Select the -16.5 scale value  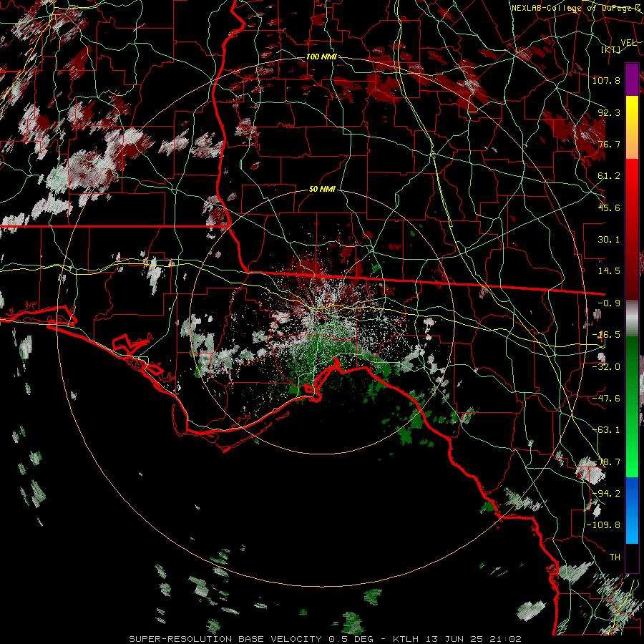click(x=606, y=335)
